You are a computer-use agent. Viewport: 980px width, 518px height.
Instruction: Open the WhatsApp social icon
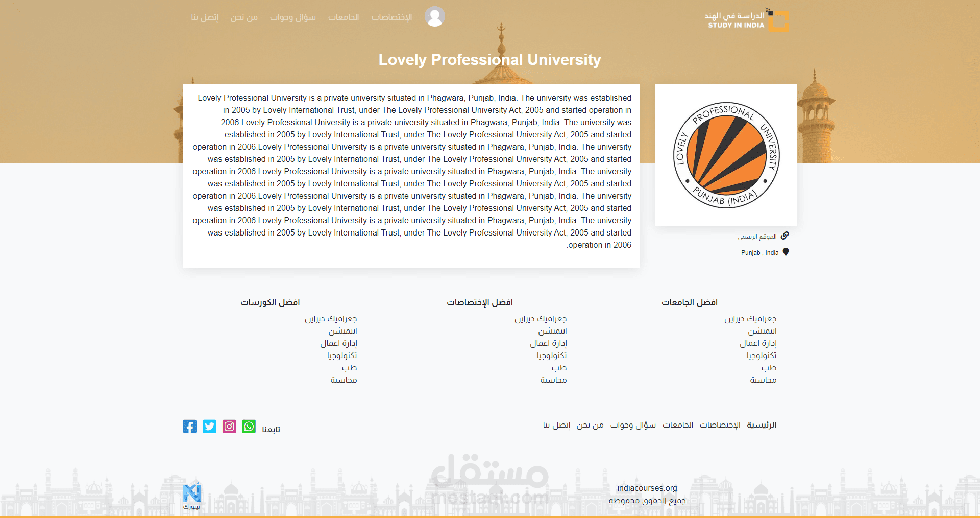coord(249,427)
